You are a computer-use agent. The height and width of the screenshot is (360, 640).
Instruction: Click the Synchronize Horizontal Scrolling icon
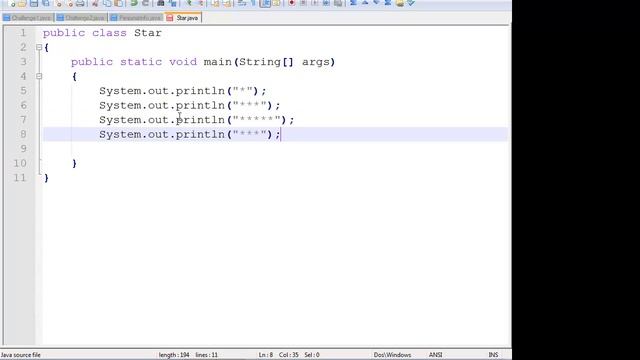tap(227, 3)
